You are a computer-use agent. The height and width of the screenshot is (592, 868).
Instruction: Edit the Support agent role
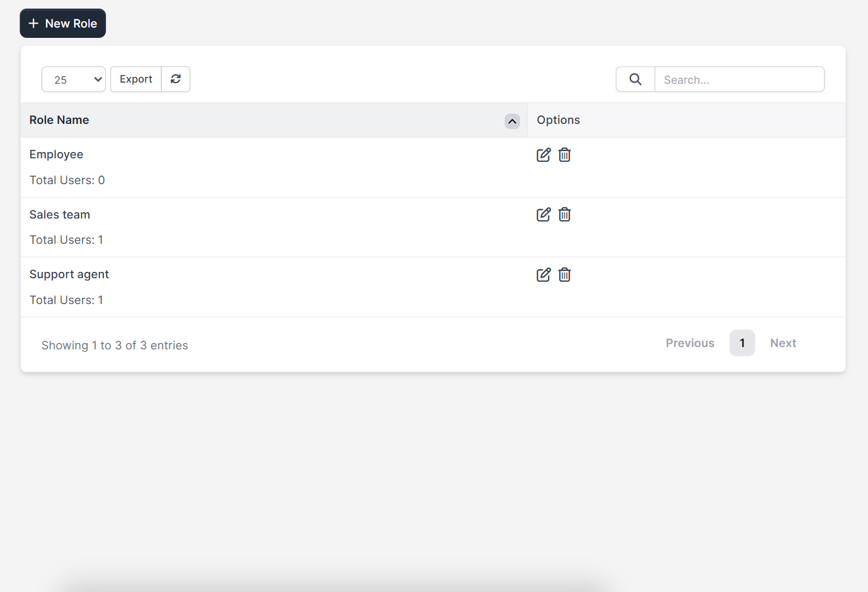tap(543, 275)
